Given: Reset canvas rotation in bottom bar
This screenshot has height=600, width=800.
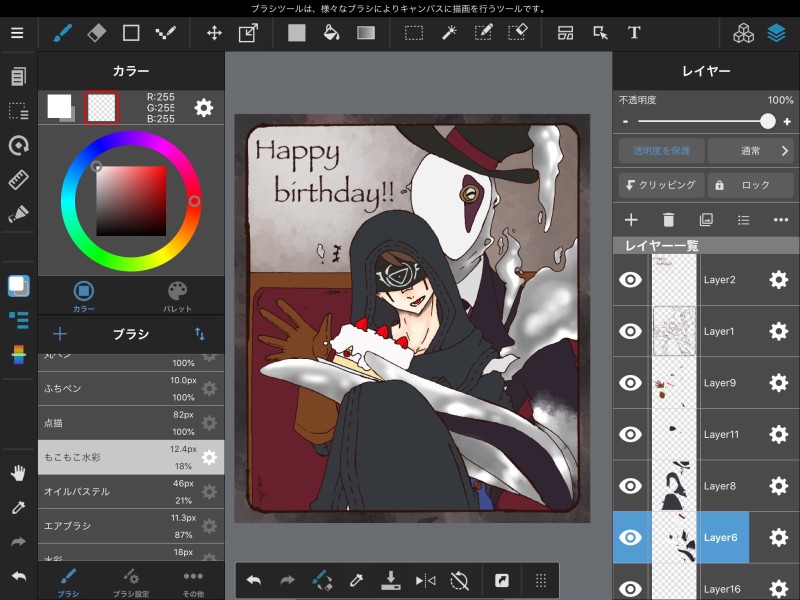Looking at the screenshot, I should [459, 580].
